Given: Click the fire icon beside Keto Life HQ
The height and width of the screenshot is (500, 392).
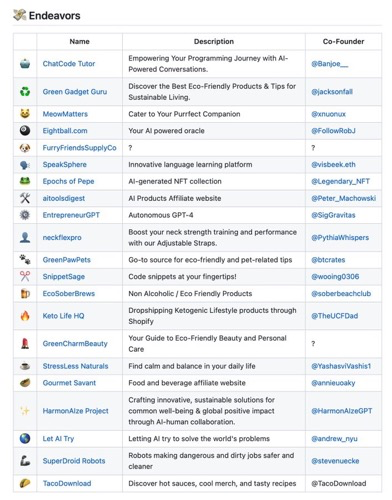Looking at the screenshot, I should coord(25,316).
